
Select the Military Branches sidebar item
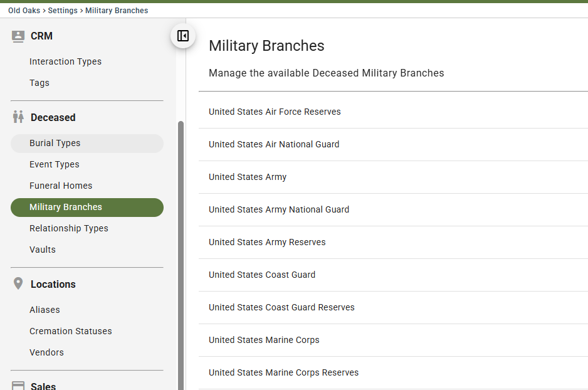tap(87, 208)
